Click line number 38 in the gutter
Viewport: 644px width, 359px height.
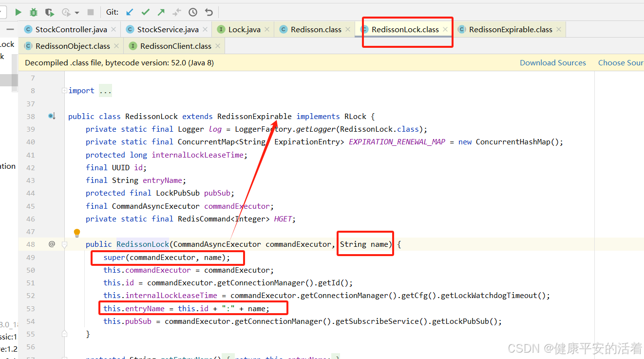[x=30, y=116]
